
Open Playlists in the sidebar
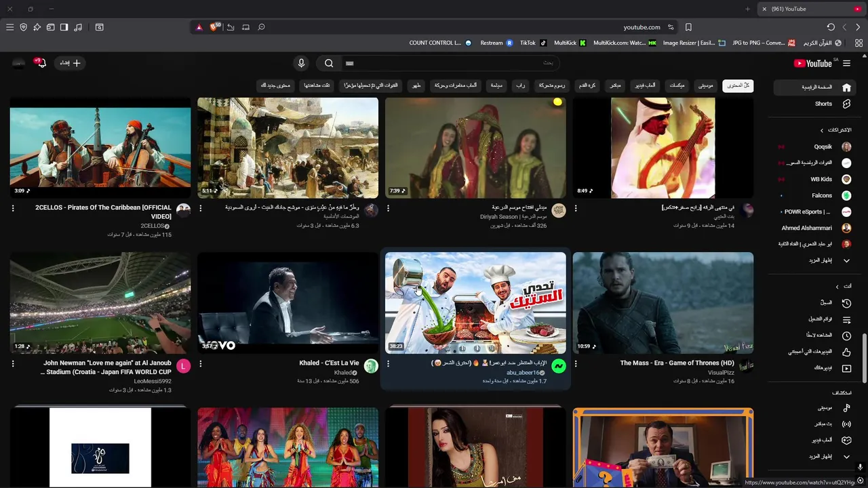click(x=813, y=319)
